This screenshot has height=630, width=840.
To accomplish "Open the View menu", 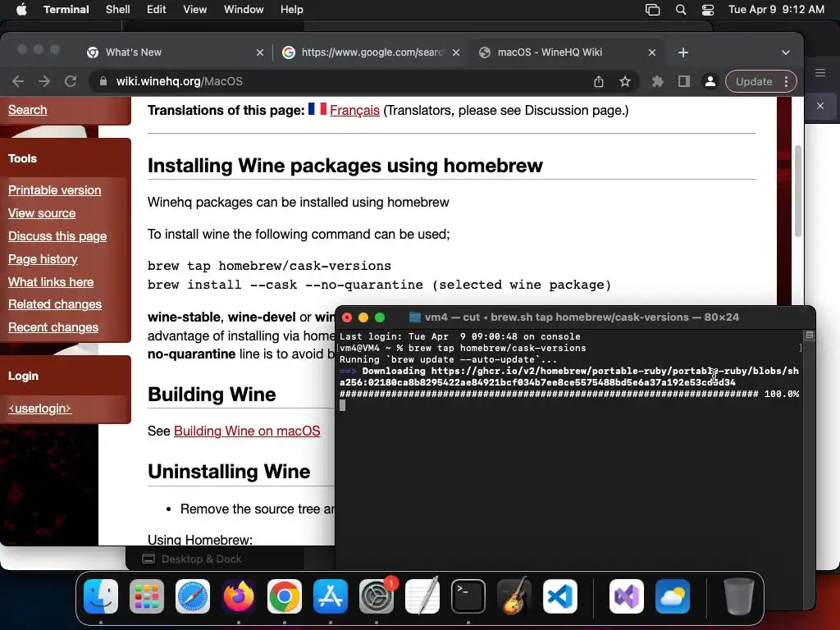I will coord(195,10).
